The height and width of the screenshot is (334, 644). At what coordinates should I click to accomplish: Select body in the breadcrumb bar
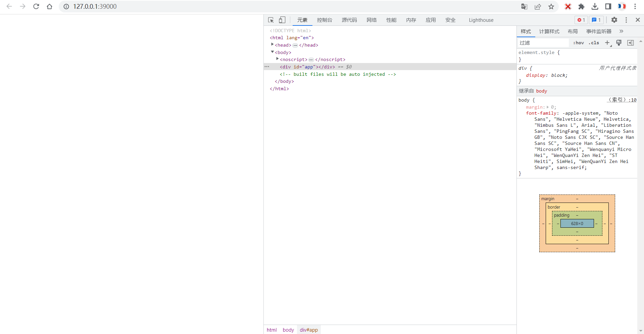[288, 330]
